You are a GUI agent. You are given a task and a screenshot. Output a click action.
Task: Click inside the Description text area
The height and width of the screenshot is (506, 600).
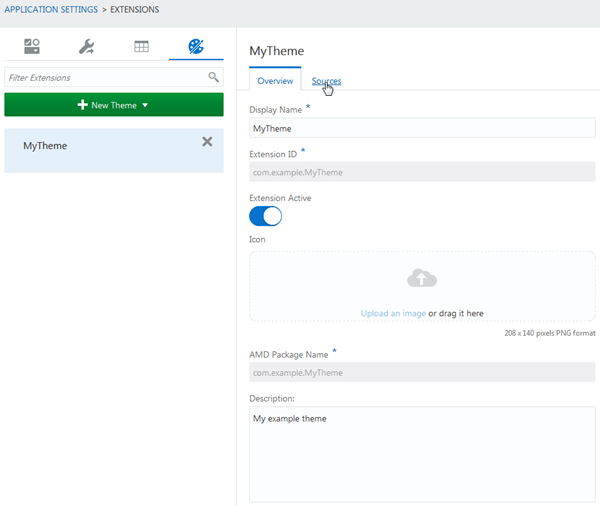[422, 455]
